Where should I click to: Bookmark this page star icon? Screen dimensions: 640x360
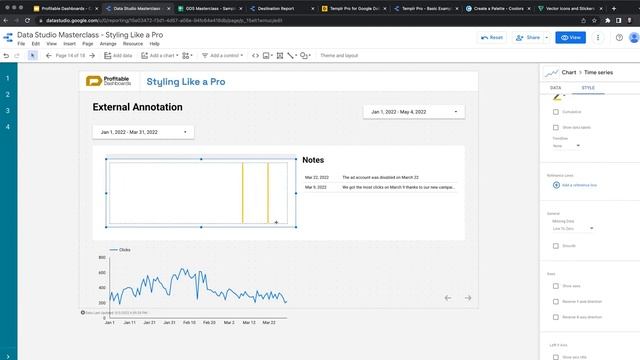pos(594,20)
